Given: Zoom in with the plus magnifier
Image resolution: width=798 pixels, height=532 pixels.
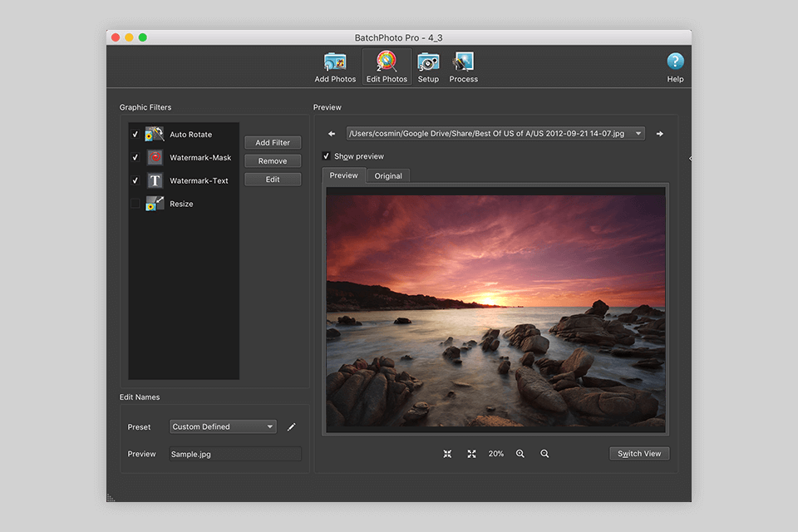Looking at the screenshot, I should click(x=520, y=454).
